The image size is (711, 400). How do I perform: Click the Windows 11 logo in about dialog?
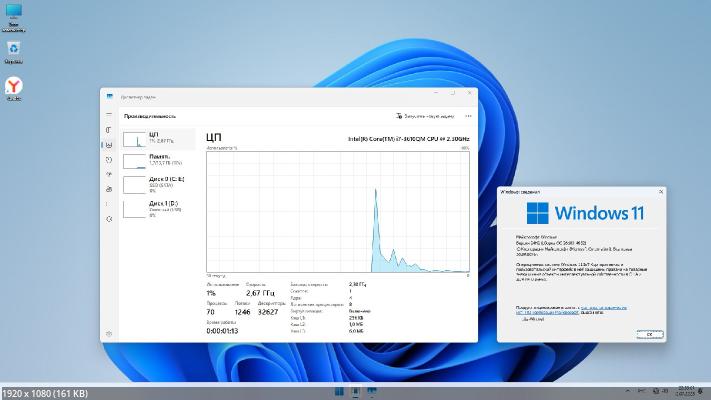click(585, 213)
